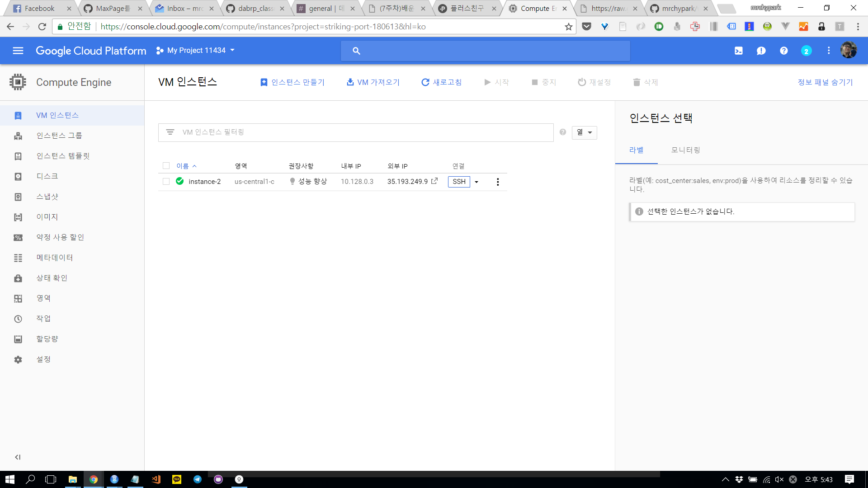The width and height of the screenshot is (868, 488).
Task: Switch to the 모니터링 tab
Action: [685, 150]
